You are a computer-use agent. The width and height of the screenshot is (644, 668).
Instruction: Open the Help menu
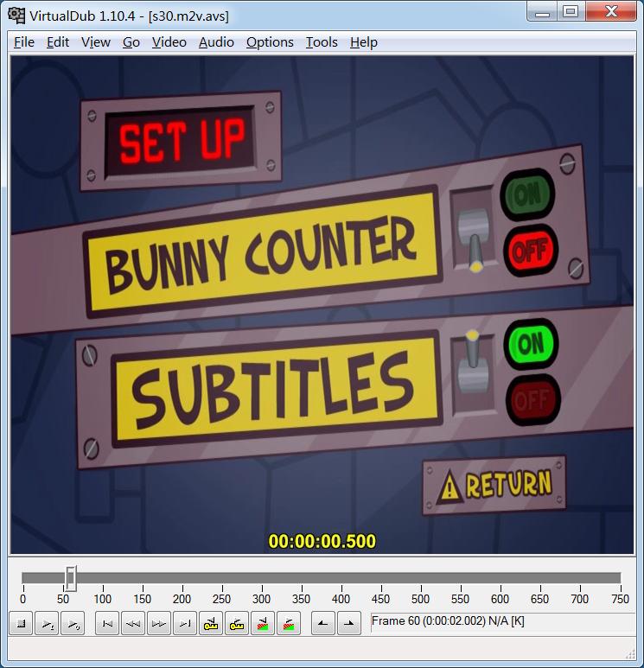[364, 42]
